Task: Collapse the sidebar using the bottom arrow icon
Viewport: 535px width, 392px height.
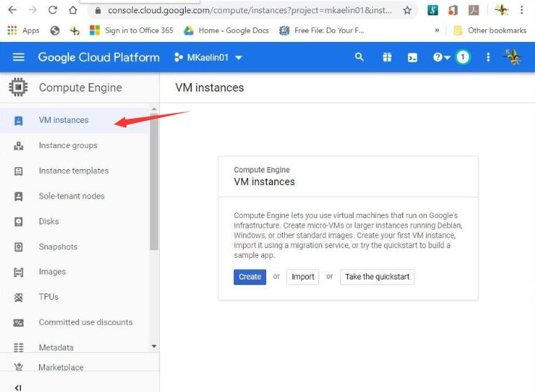Action: [x=18, y=388]
